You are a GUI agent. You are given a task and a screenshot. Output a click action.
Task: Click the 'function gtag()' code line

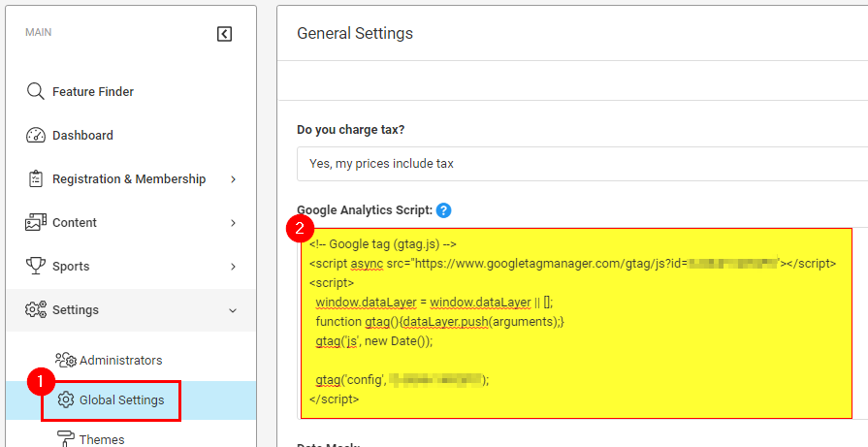(x=439, y=321)
